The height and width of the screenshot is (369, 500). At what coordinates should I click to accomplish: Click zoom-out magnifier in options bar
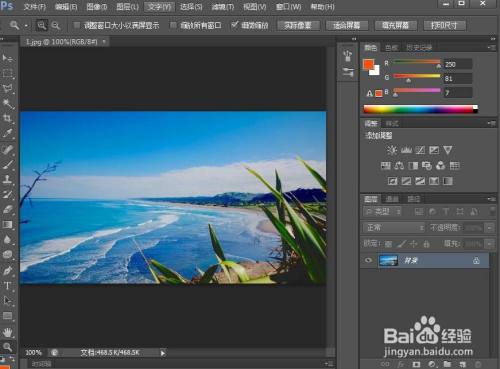tap(55, 25)
